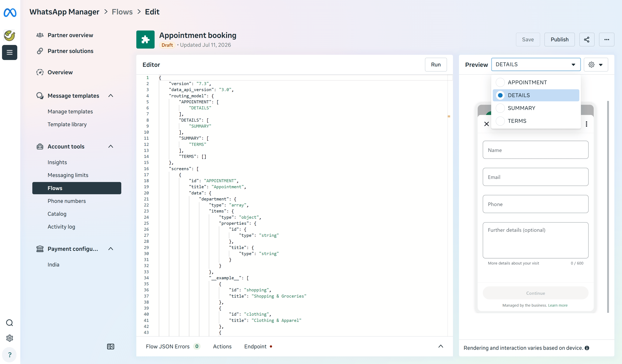
Task: Click the preview panel vertical scrollbar
Action: point(608,207)
